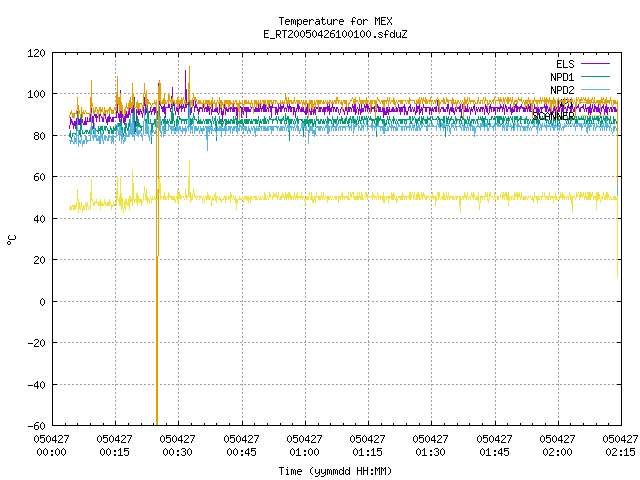
Task: Click the x-axis time label '01:15'
Action: tap(367, 452)
